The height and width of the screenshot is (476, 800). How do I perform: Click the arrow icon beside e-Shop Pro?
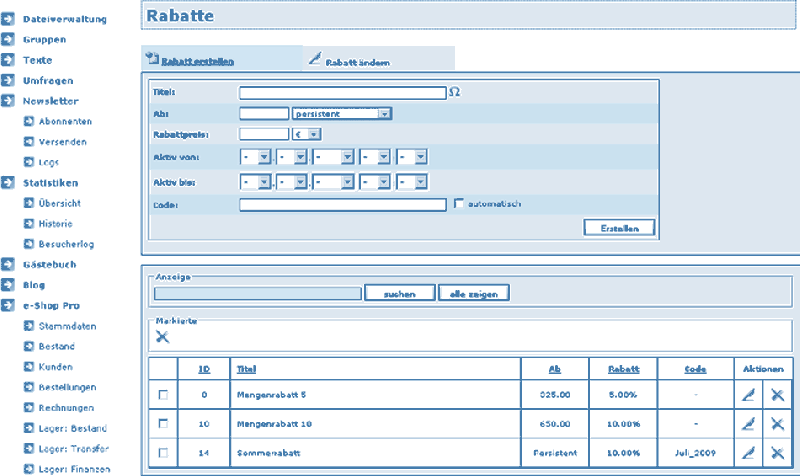(8, 305)
